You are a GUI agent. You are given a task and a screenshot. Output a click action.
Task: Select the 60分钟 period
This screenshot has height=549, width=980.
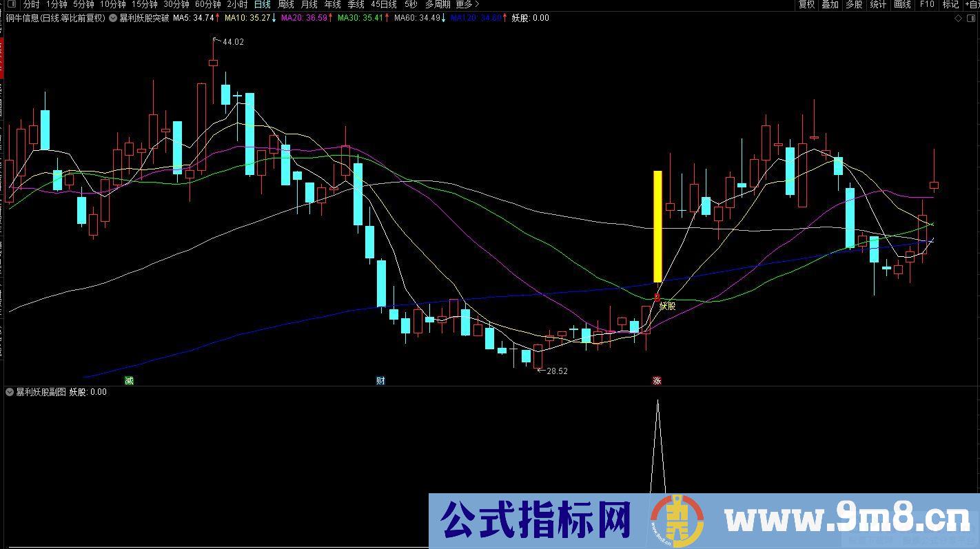coord(207,4)
